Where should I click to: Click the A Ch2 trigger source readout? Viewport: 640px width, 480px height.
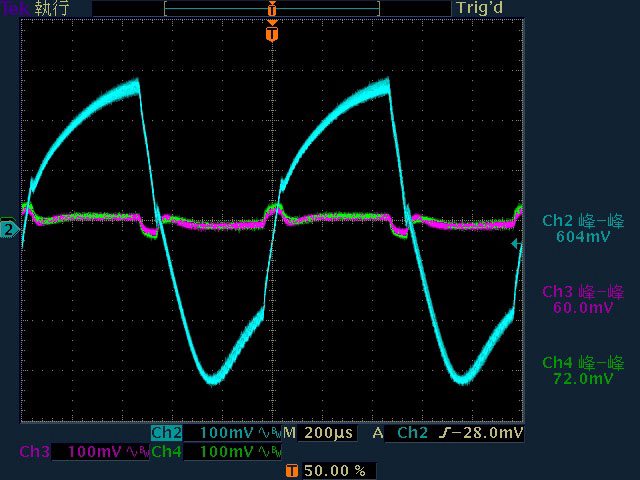point(400,433)
